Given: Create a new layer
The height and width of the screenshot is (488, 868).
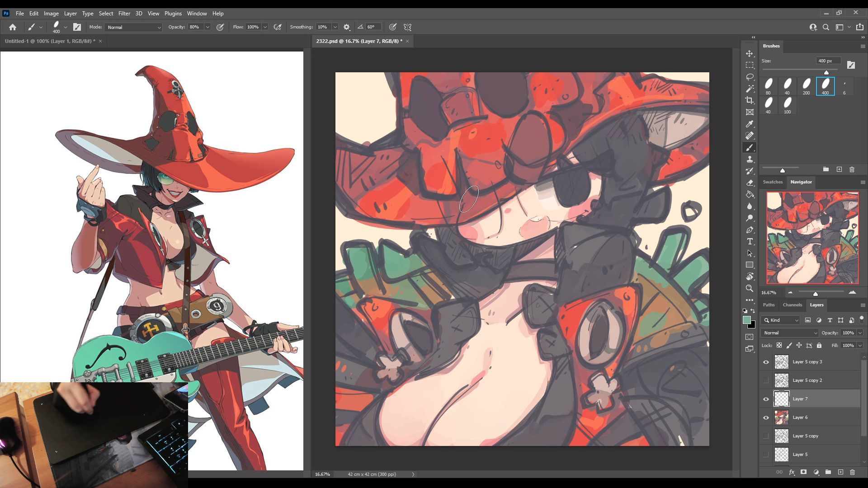Looking at the screenshot, I should 840,472.
